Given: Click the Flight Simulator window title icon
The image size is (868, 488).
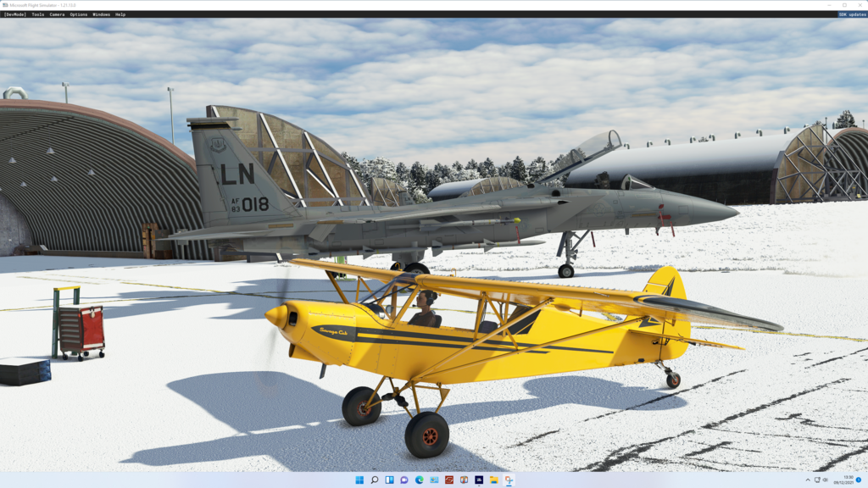Looking at the screenshot, I should (x=5, y=5).
